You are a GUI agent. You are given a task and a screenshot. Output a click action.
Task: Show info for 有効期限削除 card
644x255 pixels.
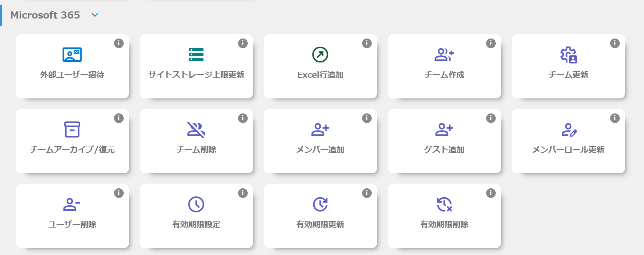coord(491,193)
